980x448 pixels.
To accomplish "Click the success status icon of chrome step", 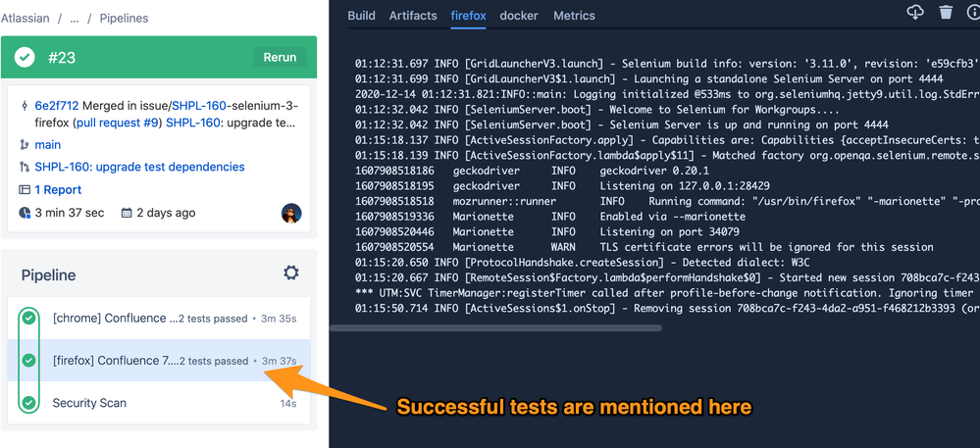I will pos(28,319).
